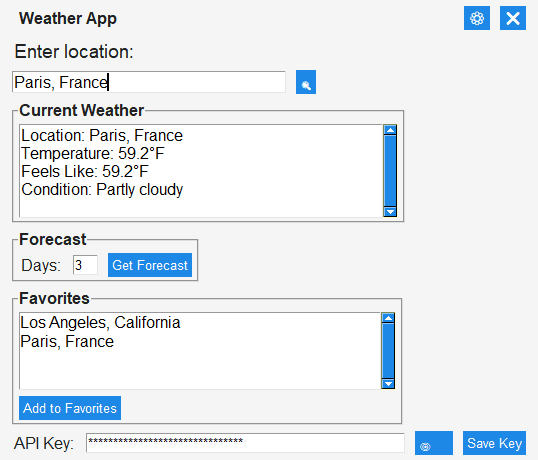Image resolution: width=538 pixels, height=460 pixels.
Task: Toggle API key visibility eye icon
Action: pos(434,443)
